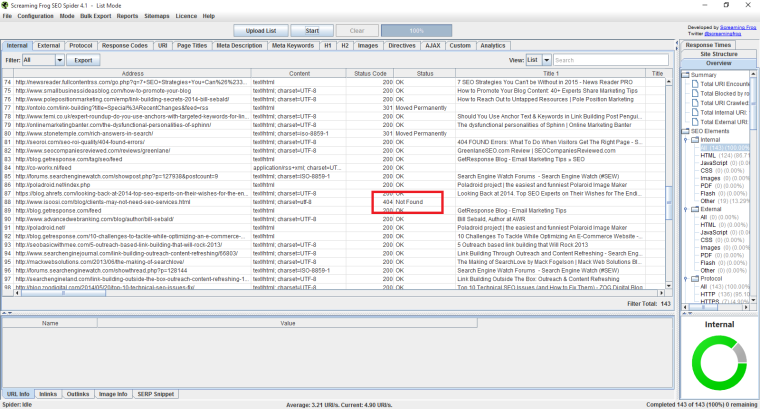Open the Response Times tab in right panel

coord(708,45)
